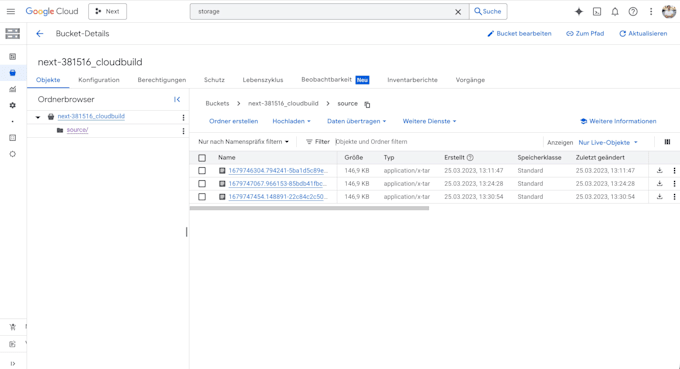Copy the source path with the copy icon
680x369 pixels.
coord(367,104)
